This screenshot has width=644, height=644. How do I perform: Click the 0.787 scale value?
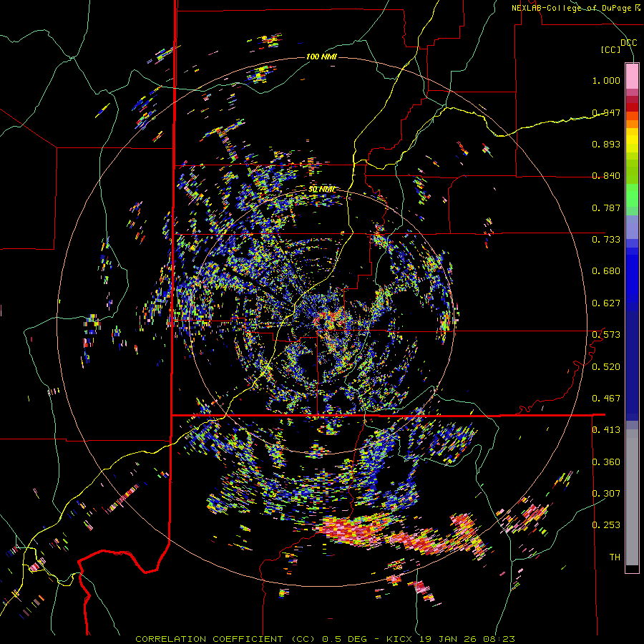pyautogui.click(x=606, y=208)
